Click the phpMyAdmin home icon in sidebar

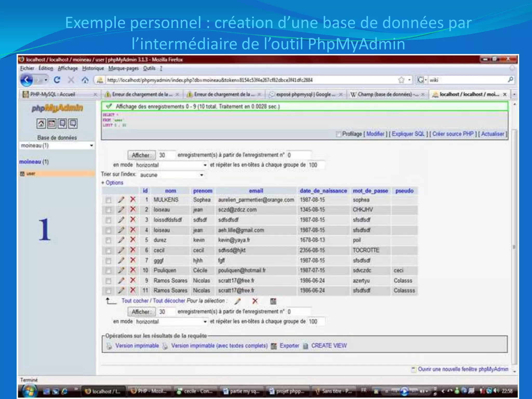tap(41, 124)
